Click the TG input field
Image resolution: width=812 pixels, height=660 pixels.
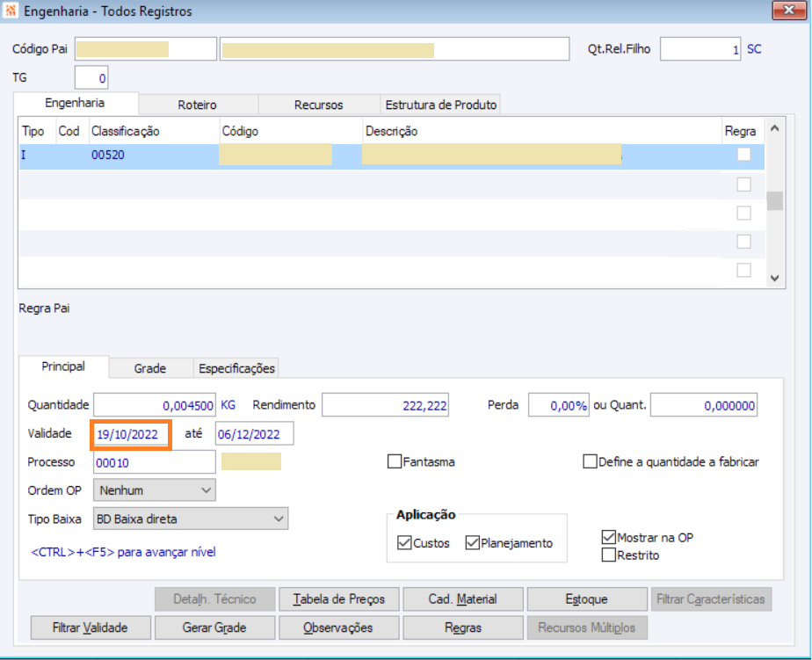click(91, 77)
